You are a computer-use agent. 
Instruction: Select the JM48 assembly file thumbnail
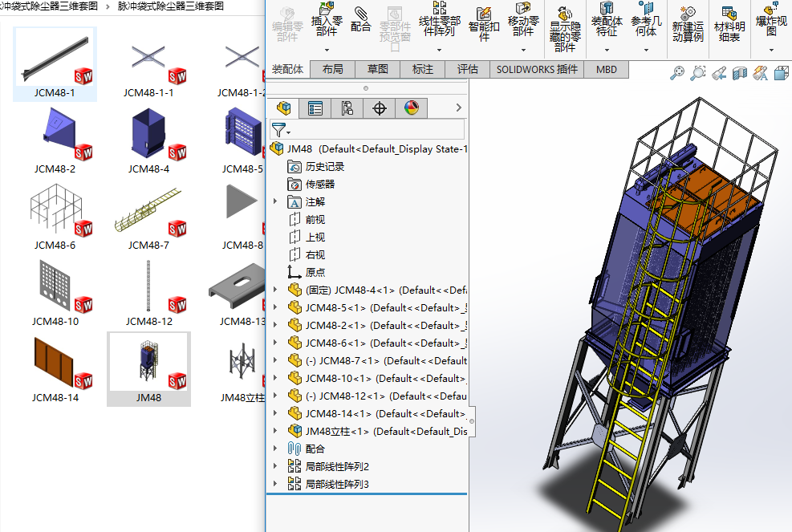coord(148,361)
